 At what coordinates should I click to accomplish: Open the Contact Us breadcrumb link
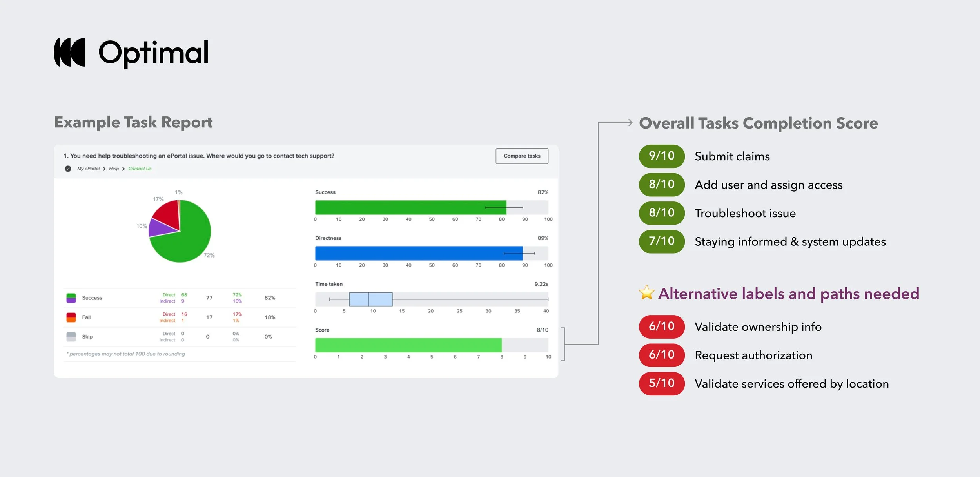(x=140, y=169)
